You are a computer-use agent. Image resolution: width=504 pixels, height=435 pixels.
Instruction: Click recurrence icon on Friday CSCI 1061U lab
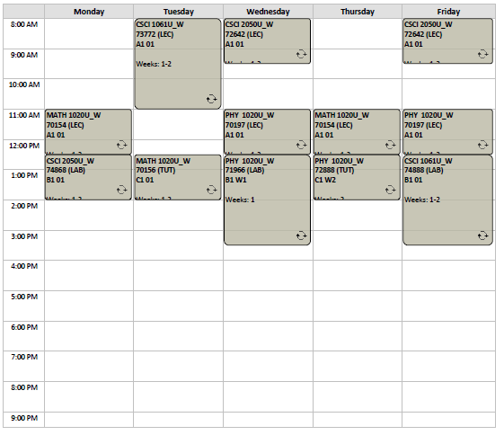[482, 235]
